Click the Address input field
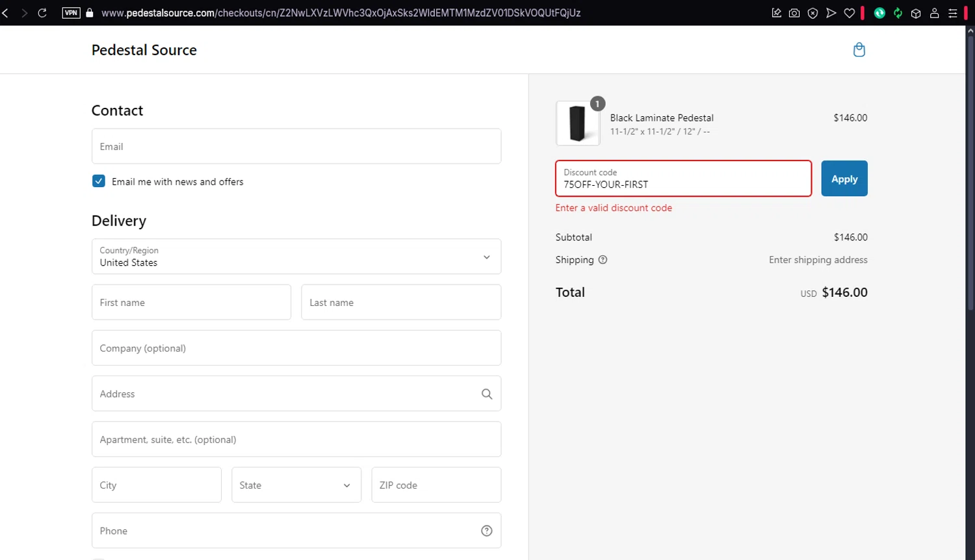Image resolution: width=975 pixels, height=560 pixels. click(296, 394)
